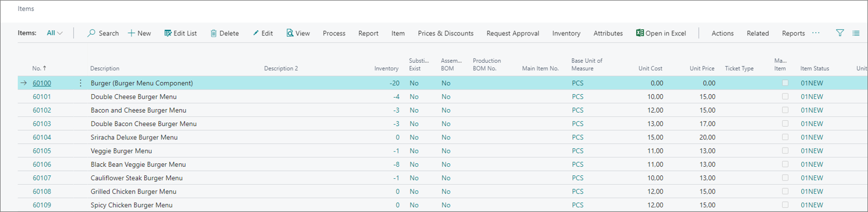The height and width of the screenshot is (212, 868).
Task: Expand the Items All view dropdown
Action: coord(55,33)
